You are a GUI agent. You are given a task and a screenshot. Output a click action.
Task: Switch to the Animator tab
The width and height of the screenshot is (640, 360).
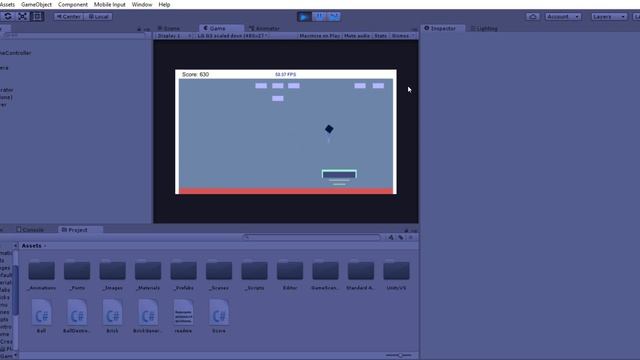(264, 28)
